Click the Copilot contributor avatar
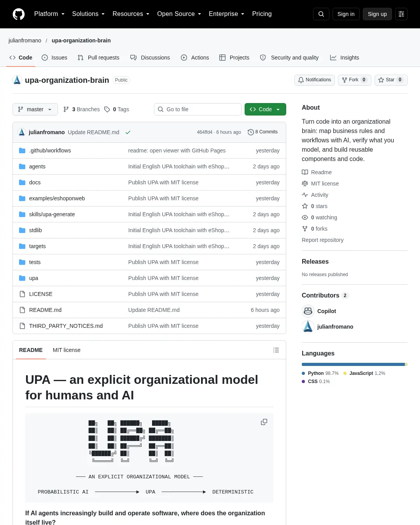This screenshot has height=525, width=420. coord(308,311)
